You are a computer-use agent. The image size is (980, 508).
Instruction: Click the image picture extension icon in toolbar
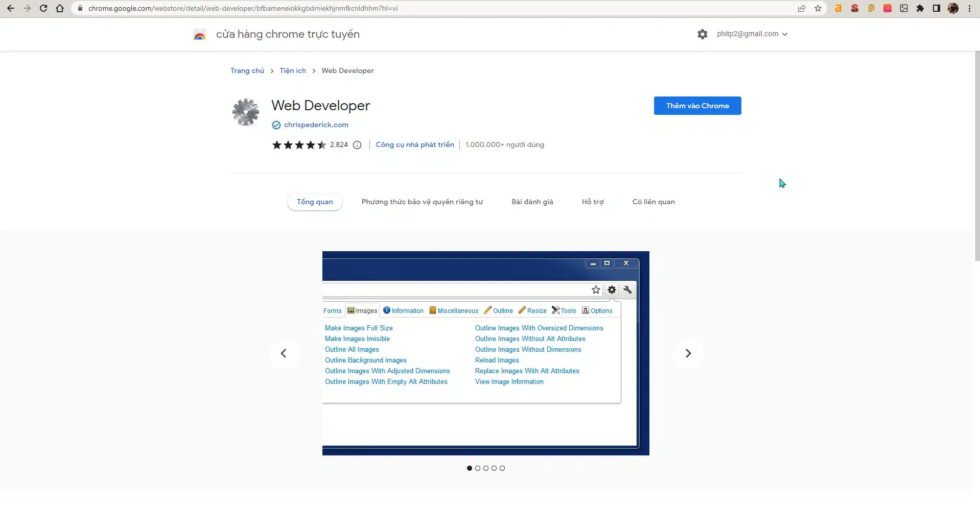[904, 8]
